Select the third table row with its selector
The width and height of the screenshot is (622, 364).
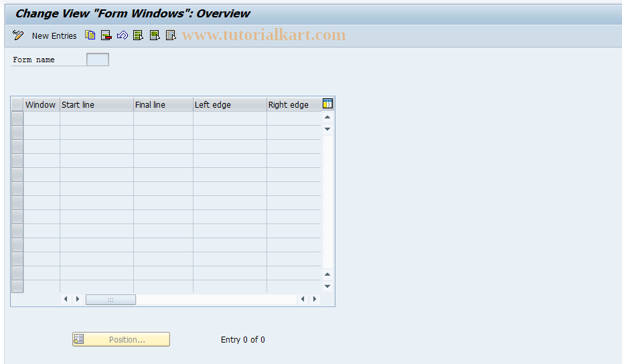coord(17,147)
